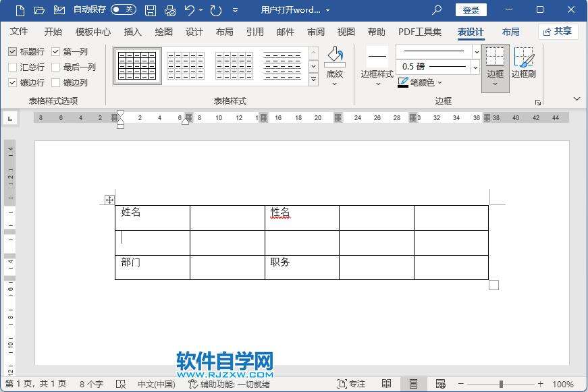
Task: Enable the 镶边列 checkbox
Action: pos(56,83)
